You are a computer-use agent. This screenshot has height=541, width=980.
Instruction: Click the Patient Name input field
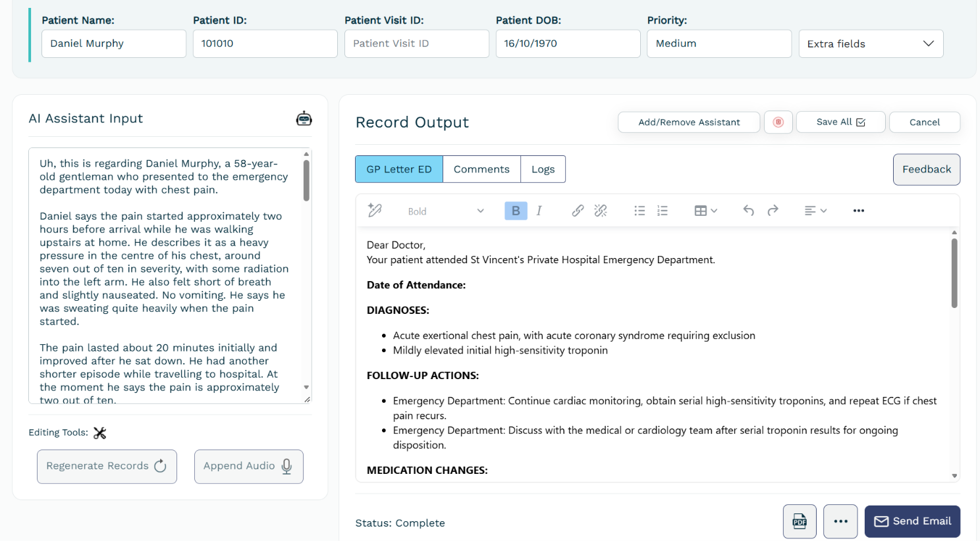[x=114, y=43]
